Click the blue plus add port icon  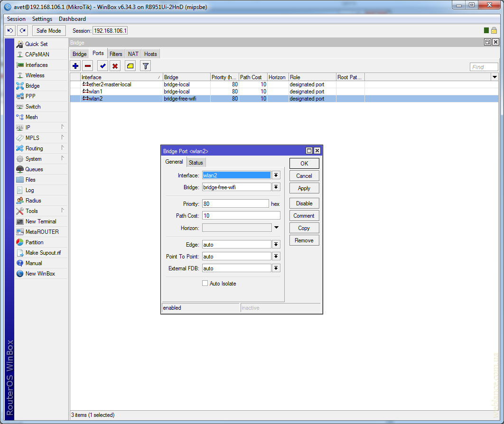point(75,66)
